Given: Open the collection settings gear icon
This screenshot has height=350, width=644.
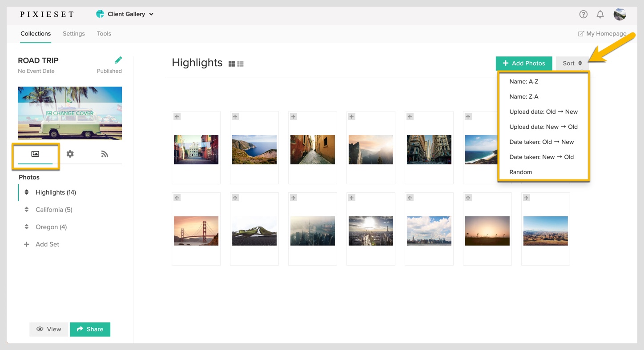Looking at the screenshot, I should 70,154.
